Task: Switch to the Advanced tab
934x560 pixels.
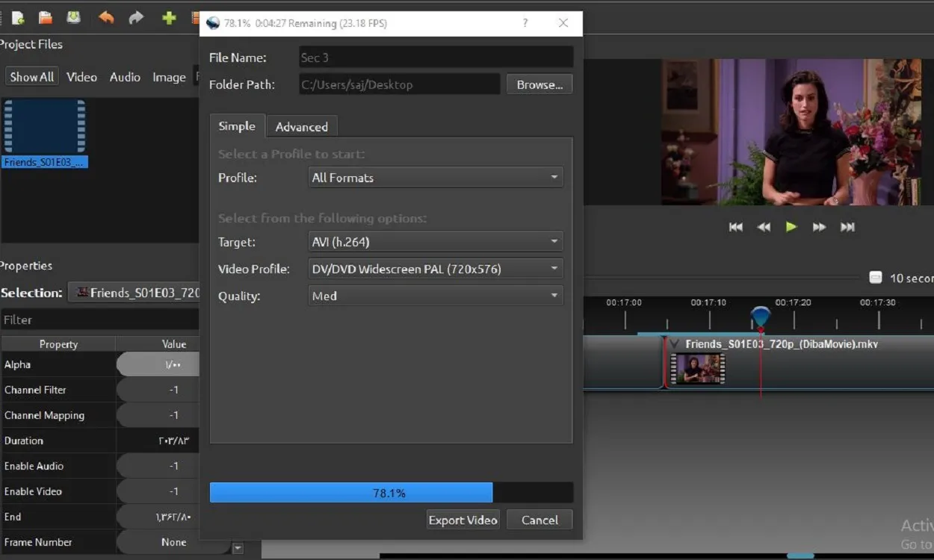Action: (x=301, y=127)
